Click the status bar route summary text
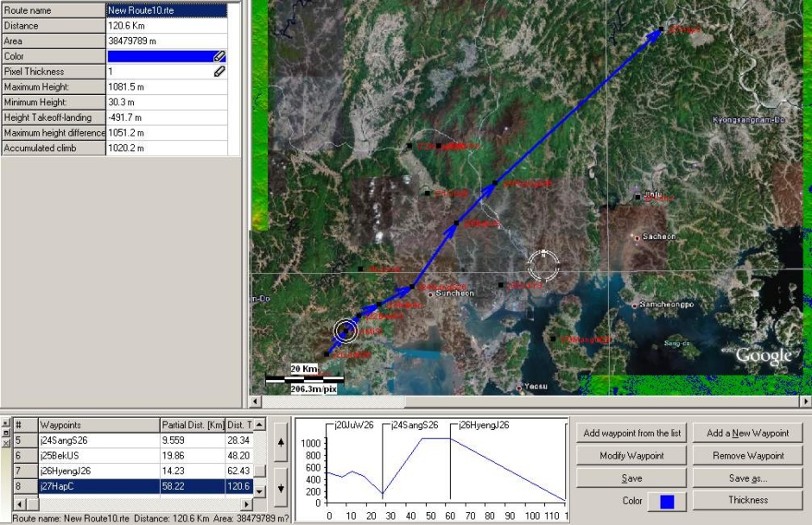Viewport: 812px width, 525px height. (150, 518)
